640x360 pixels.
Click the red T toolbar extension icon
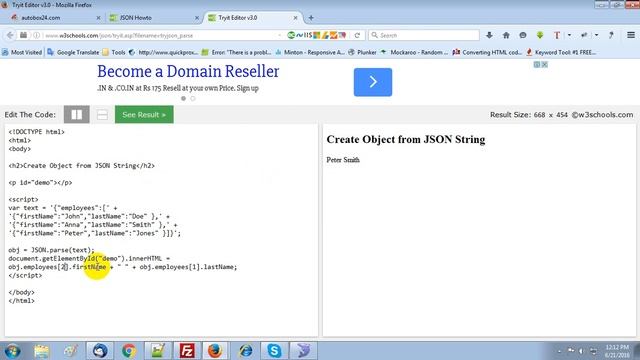tap(557, 36)
